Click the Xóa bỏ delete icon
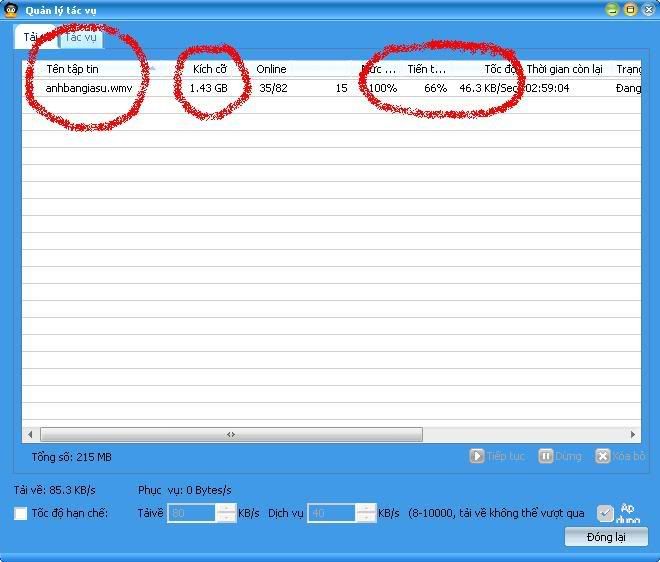Screen dimensions: 660x562 pos(603,456)
